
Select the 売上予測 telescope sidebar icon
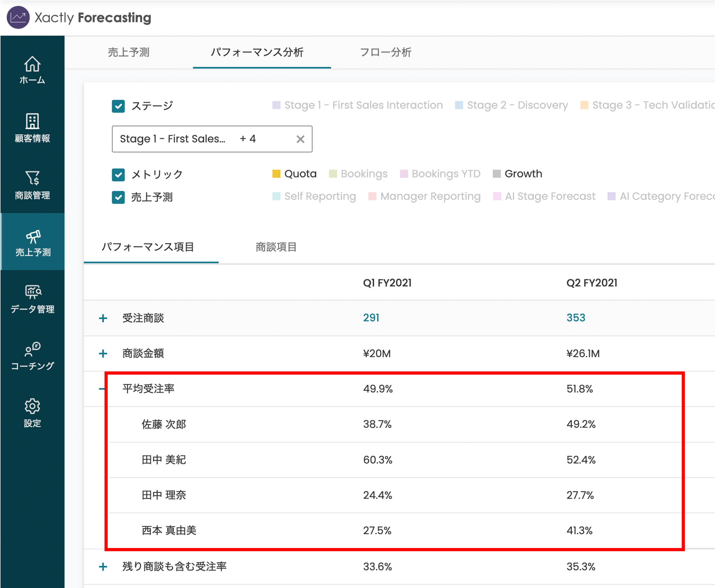coord(32,241)
